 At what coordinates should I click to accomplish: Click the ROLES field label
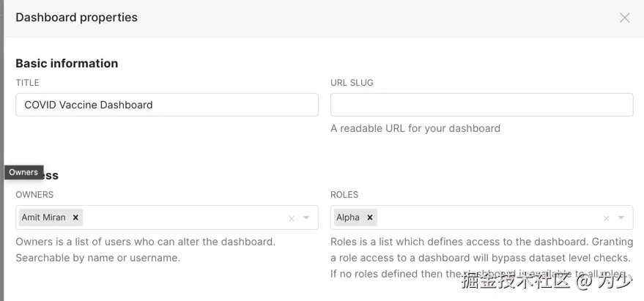344,195
